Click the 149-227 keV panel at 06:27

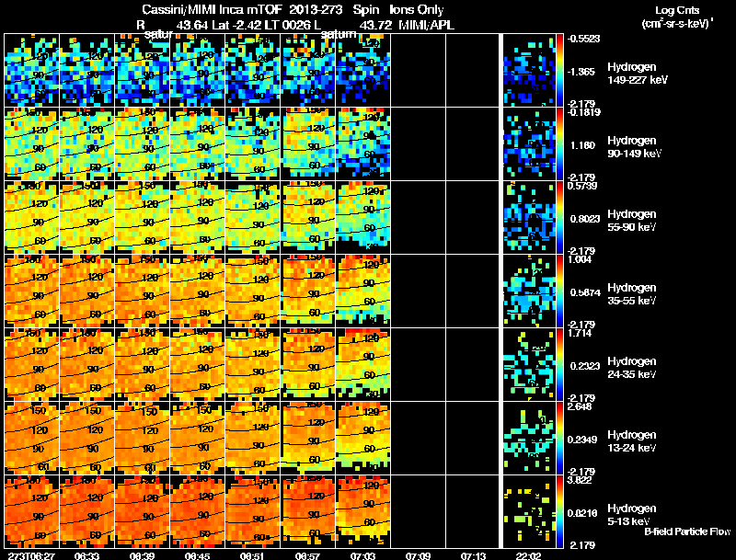pos(31,70)
